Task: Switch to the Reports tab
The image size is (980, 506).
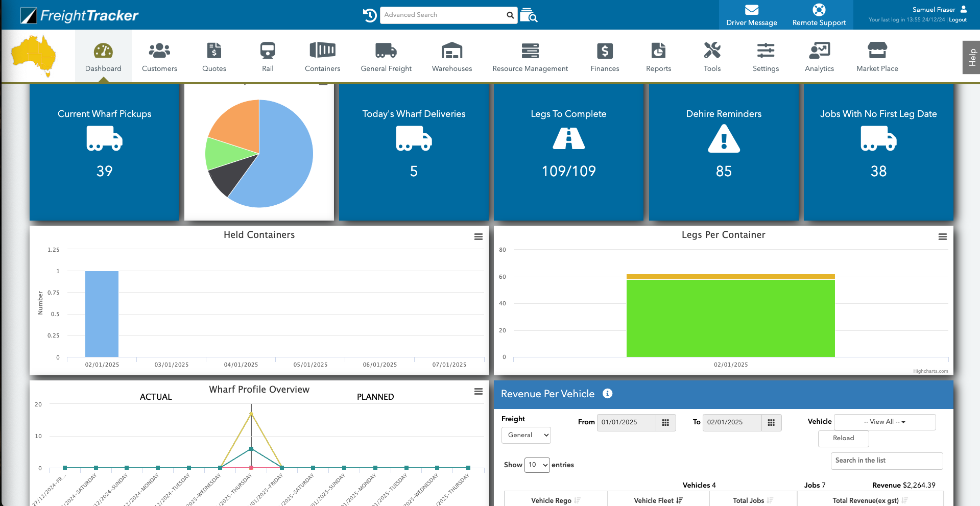Action: (658, 56)
